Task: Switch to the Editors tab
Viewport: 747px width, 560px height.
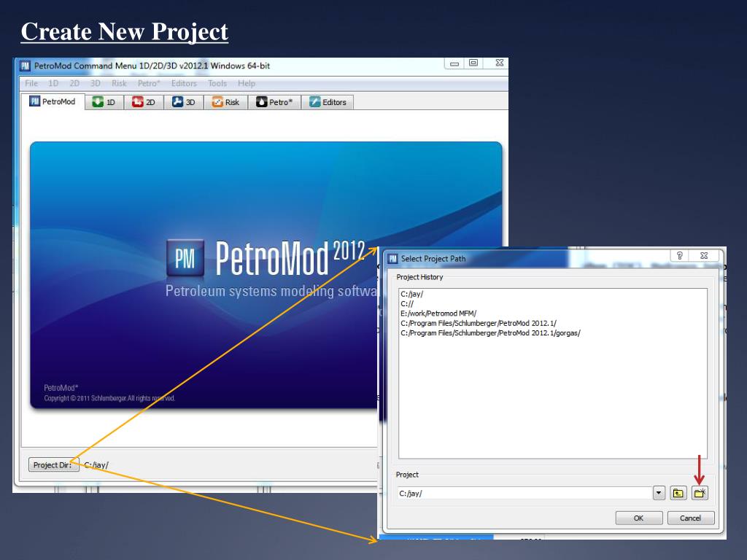Action: tap(328, 102)
